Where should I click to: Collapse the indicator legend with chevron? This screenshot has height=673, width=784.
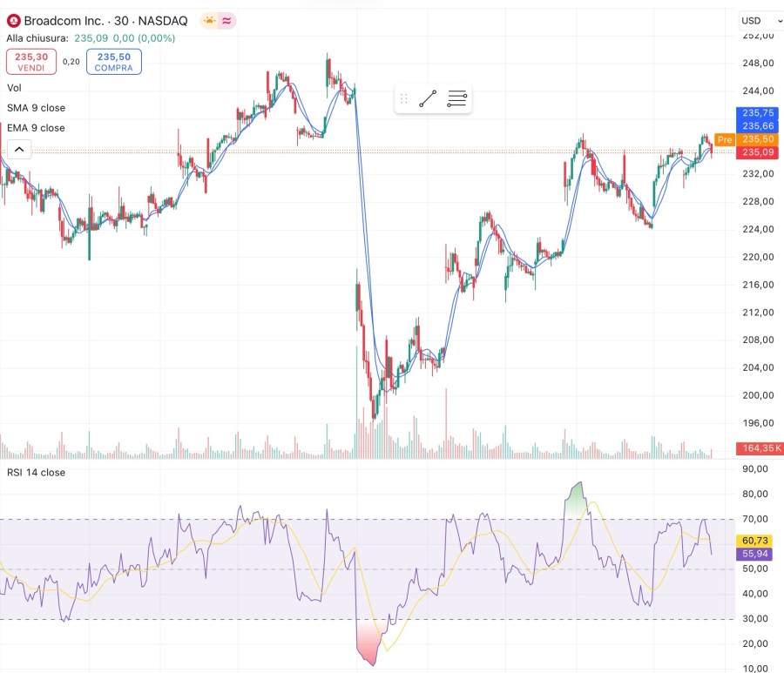point(19,150)
